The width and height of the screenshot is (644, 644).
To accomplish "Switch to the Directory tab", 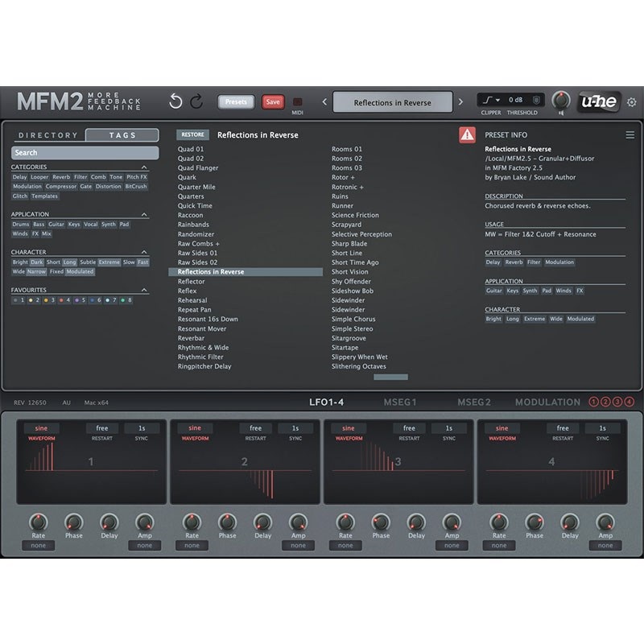I will (x=48, y=135).
